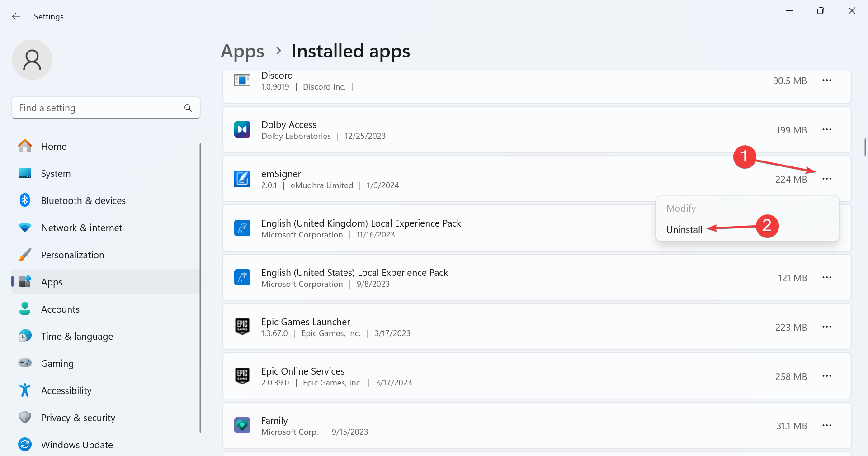The width and height of the screenshot is (868, 456).
Task: Open Time & language settings
Action: point(105,336)
